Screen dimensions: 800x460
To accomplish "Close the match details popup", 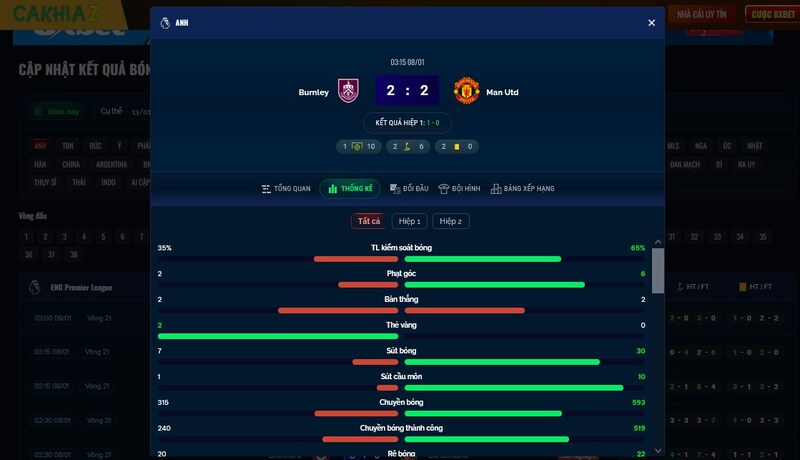I will [x=651, y=22].
